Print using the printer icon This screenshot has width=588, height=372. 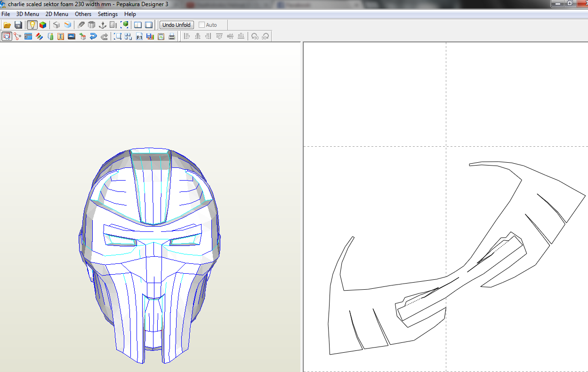point(172,36)
